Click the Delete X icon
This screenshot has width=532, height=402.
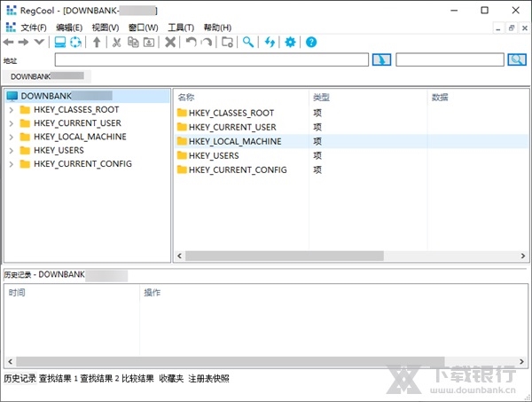[170, 43]
